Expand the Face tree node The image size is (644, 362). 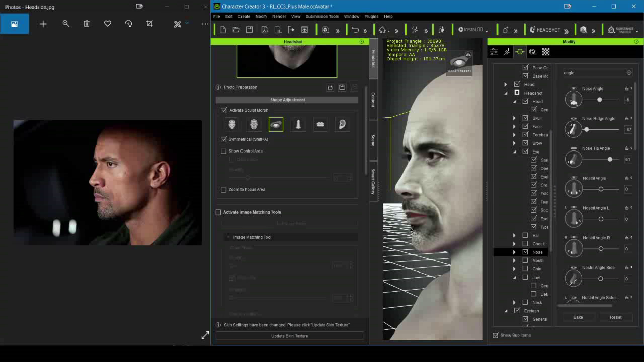514,126
